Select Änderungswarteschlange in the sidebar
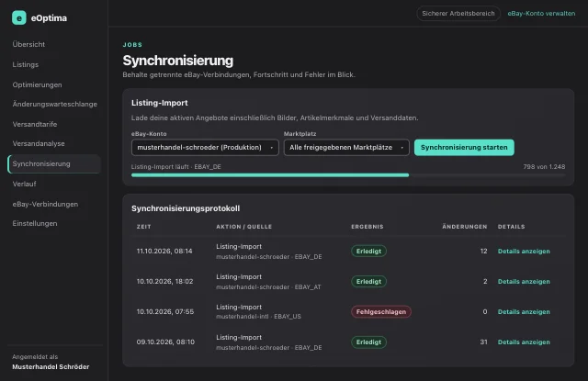Viewport: 588px width, 381px height. click(x=55, y=104)
